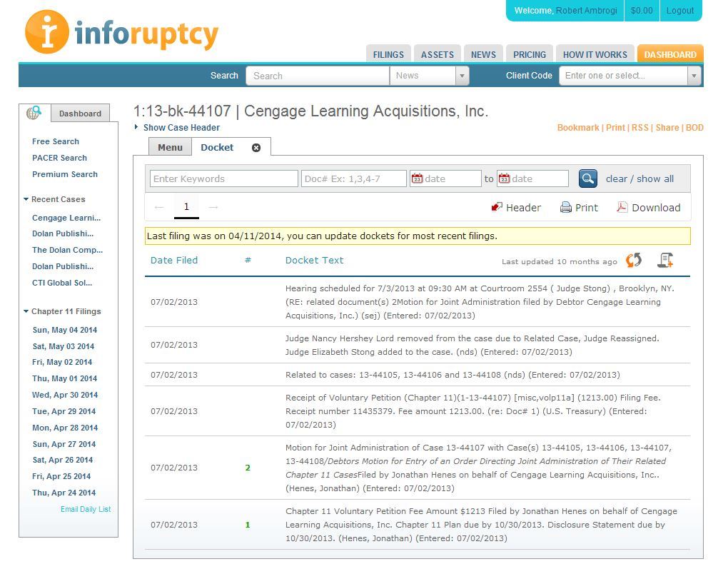Viewport: 728px width, 564px height.
Task: Click the main Search input field
Action: (318, 76)
